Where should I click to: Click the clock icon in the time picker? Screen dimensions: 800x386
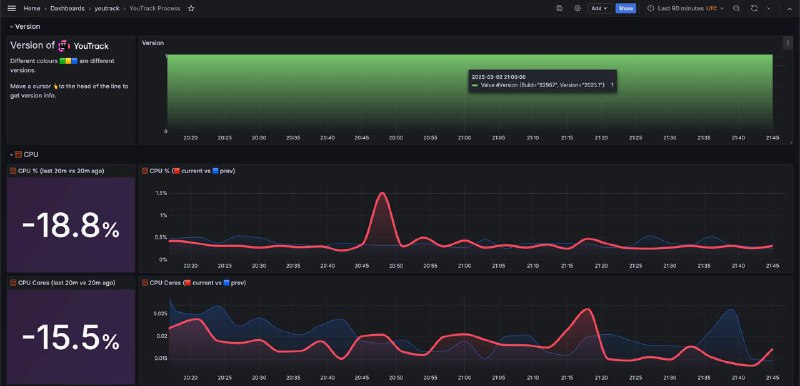(x=651, y=8)
